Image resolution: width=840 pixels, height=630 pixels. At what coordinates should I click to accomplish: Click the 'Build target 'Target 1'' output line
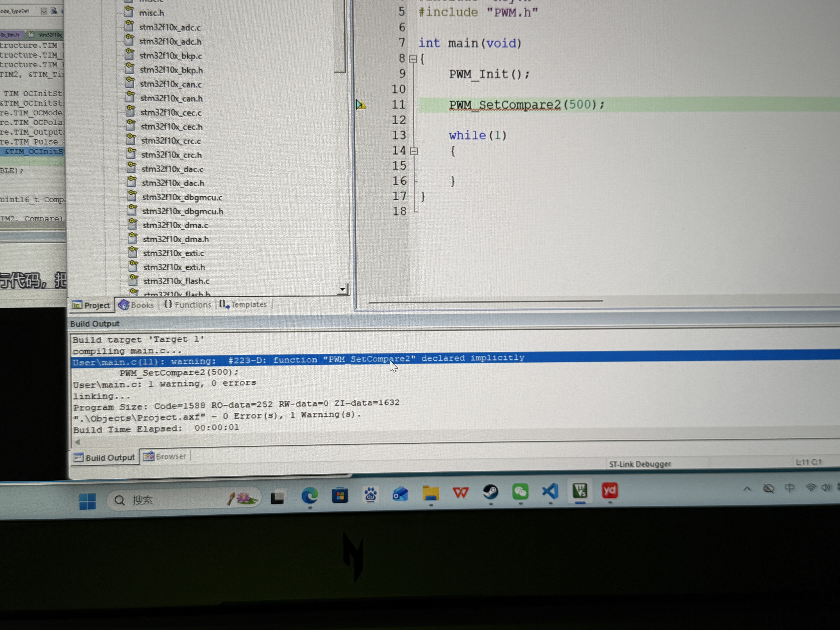138,340
